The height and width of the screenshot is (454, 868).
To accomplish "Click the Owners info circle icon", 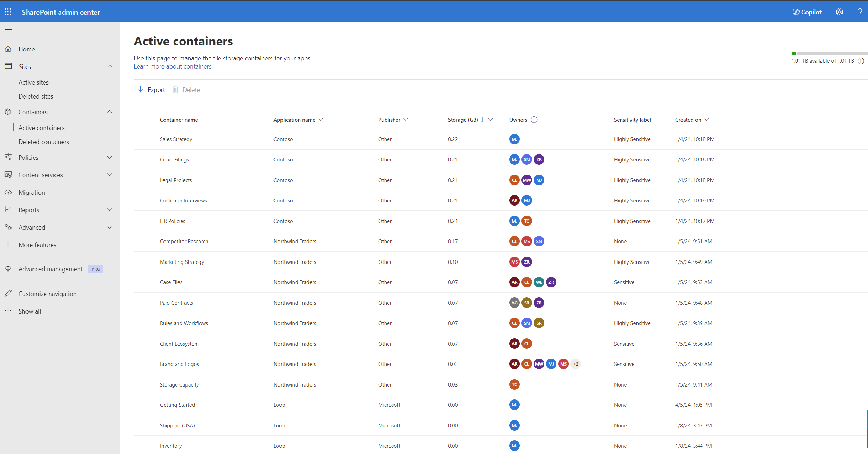I will [534, 120].
